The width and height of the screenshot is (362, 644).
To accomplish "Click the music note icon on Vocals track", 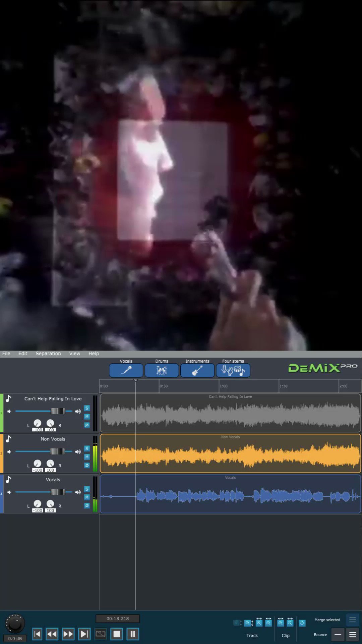I will 9,480.
